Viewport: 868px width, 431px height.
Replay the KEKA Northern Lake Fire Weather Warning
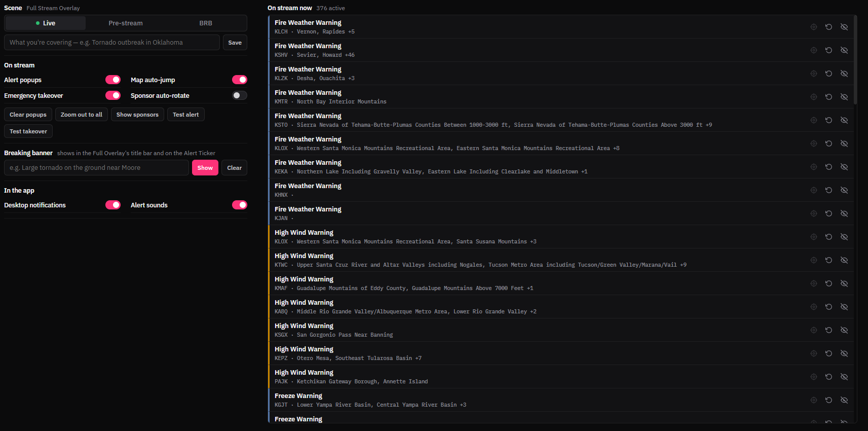click(829, 167)
